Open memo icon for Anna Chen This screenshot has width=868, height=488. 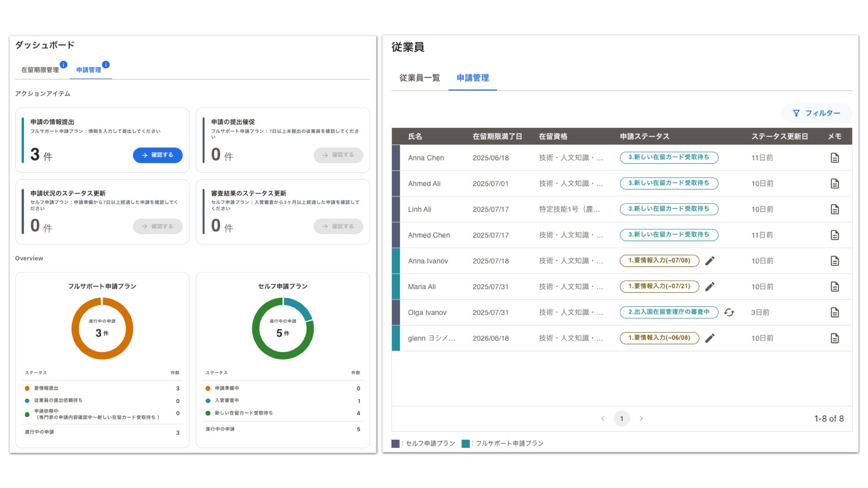click(x=835, y=158)
